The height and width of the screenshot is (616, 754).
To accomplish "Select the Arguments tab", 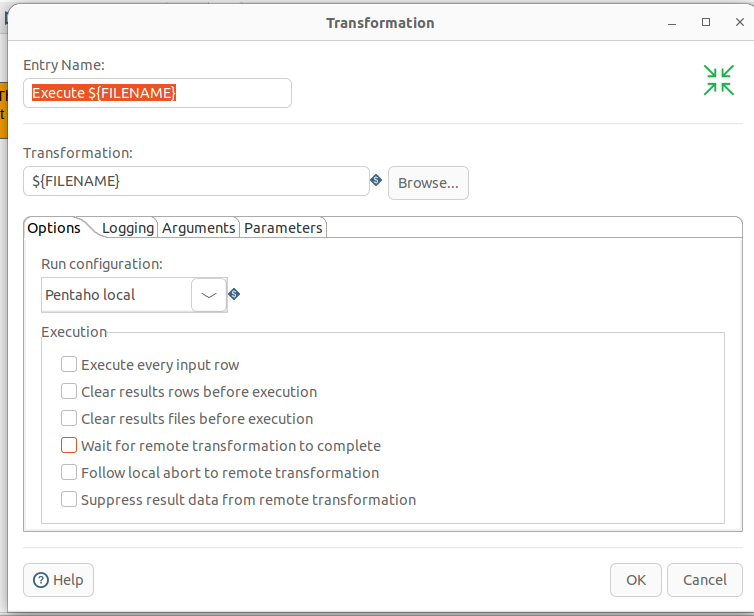I will pyautogui.click(x=199, y=228).
